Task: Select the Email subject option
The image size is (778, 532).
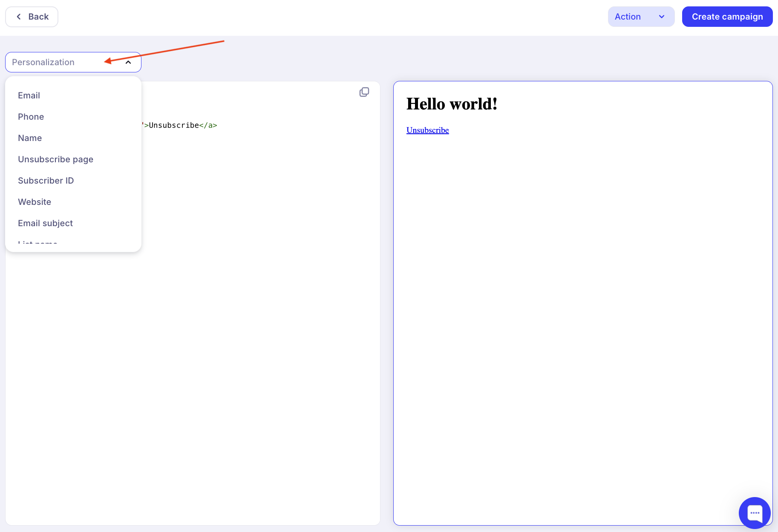Action: (x=45, y=223)
